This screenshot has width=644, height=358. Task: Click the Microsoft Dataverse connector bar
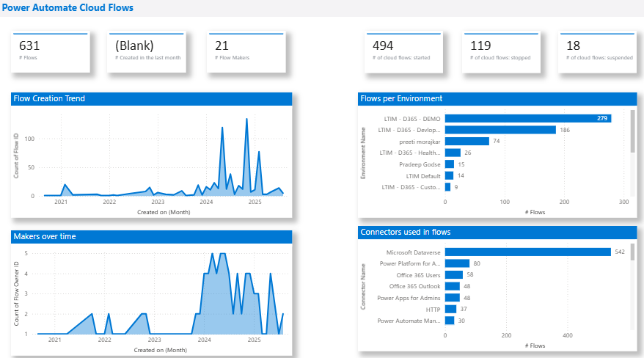pyautogui.click(x=527, y=252)
